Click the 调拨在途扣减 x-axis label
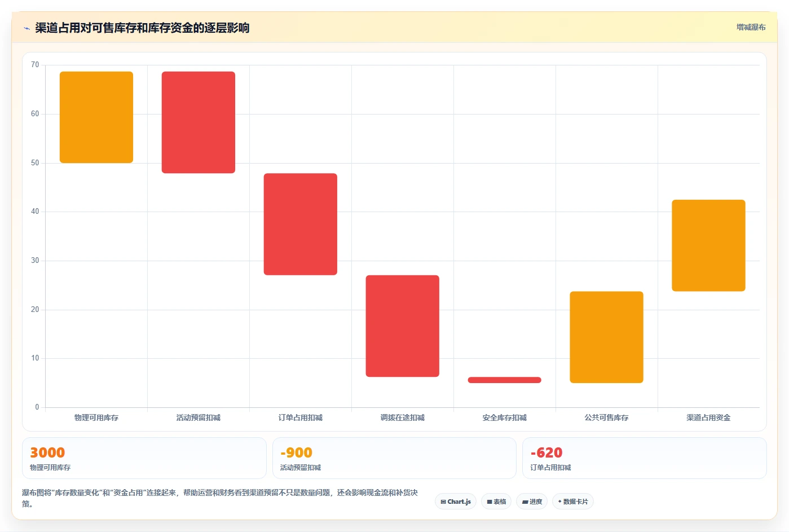Image resolution: width=789 pixels, height=532 pixels. [403, 417]
